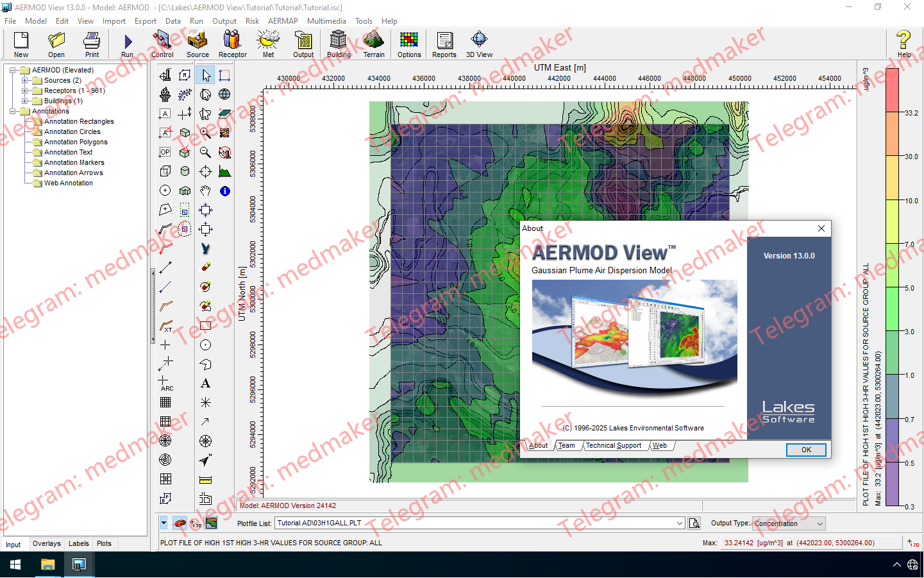
Task: Click the blue info icon tool
Action: tap(224, 191)
